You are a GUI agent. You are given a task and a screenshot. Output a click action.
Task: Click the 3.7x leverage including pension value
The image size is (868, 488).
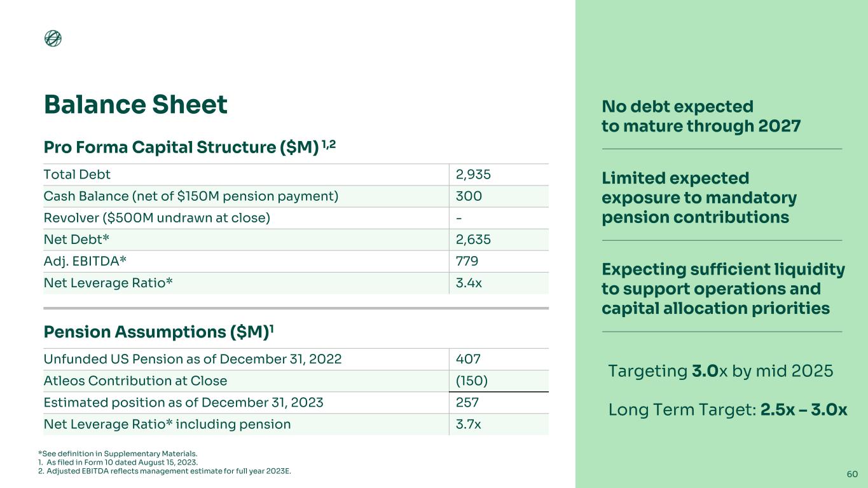click(x=469, y=424)
